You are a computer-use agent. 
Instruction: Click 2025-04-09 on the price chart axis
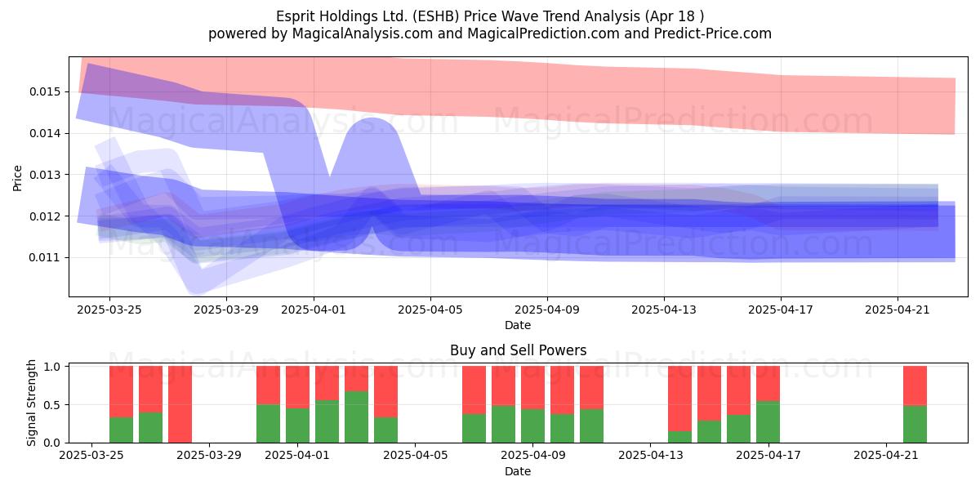(547, 310)
